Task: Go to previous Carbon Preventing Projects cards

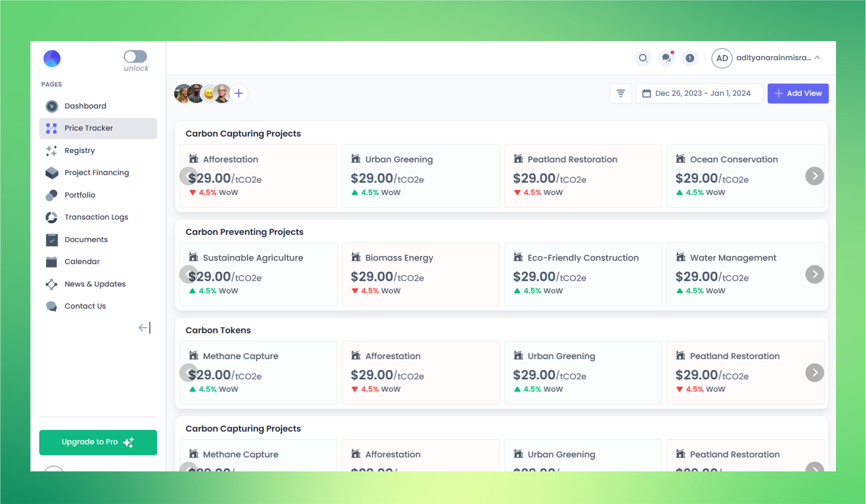Action: pos(188,274)
